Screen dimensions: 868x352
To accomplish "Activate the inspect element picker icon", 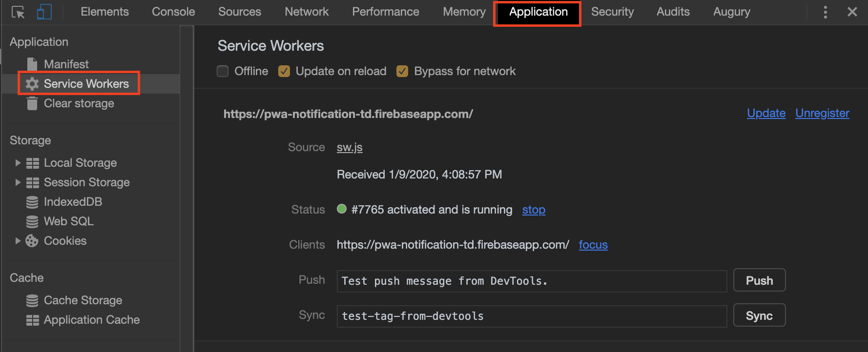I will coord(18,12).
